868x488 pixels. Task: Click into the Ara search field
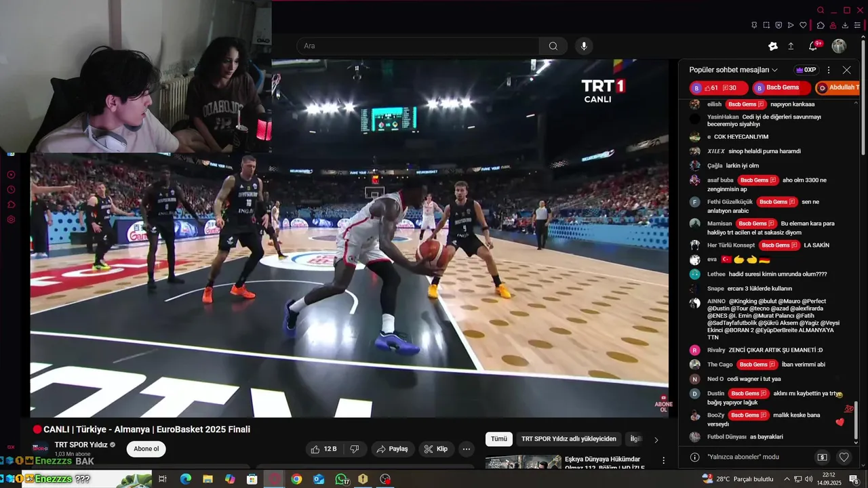[x=418, y=46]
